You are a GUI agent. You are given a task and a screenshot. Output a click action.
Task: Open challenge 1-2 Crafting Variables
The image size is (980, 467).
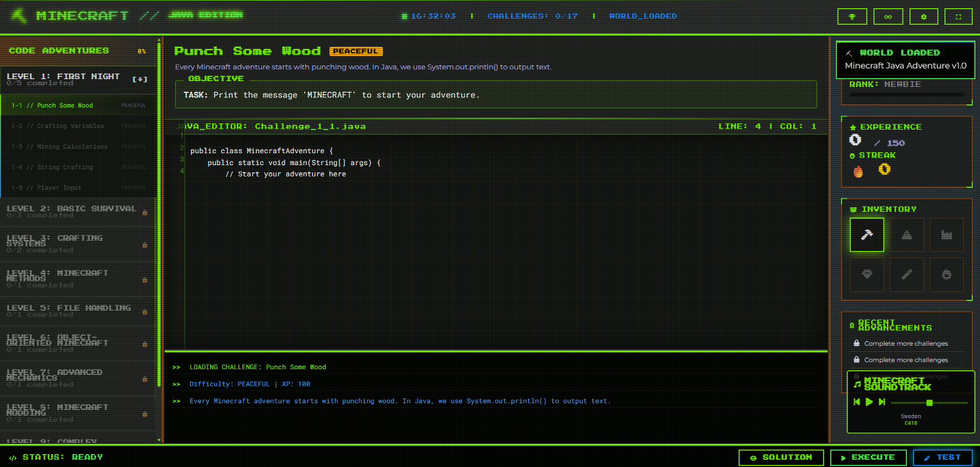pyautogui.click(x=79, y=126)
